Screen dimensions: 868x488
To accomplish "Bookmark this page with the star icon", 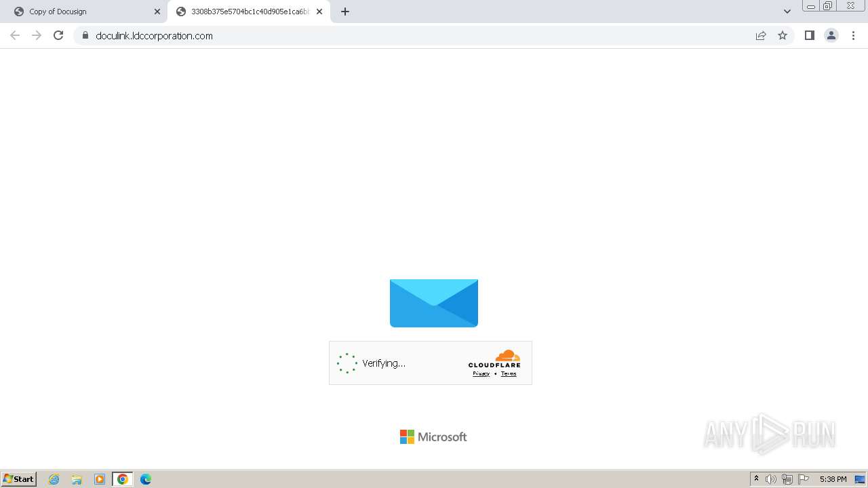I will [783, 35].
